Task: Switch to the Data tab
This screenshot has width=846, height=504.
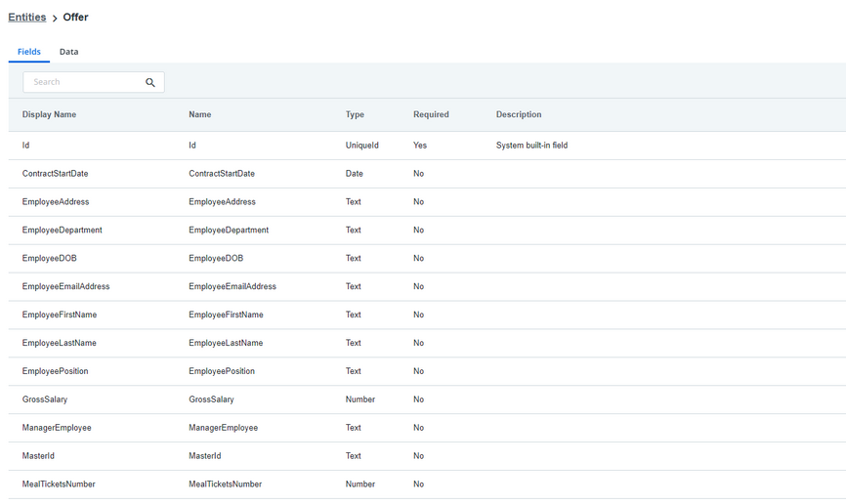Action: coord(69,52)
